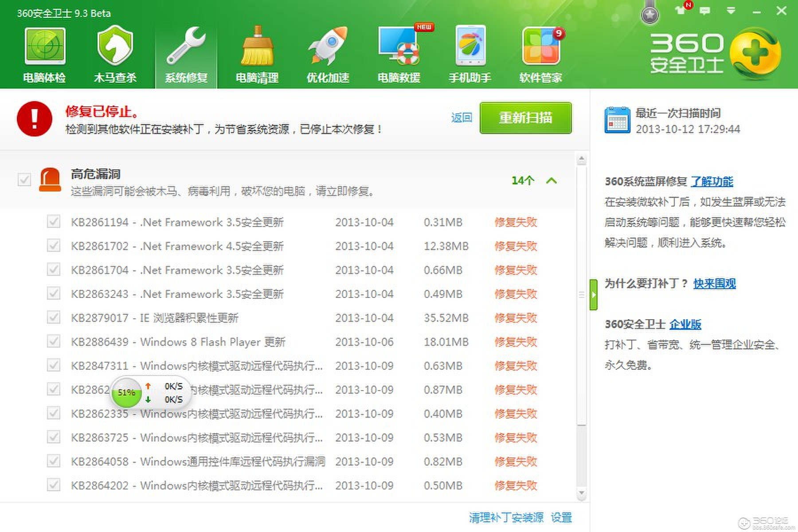Viewport: 798px width, 532px height.
Task: Open the 电脑体检 radar icon
Action: 45,47
